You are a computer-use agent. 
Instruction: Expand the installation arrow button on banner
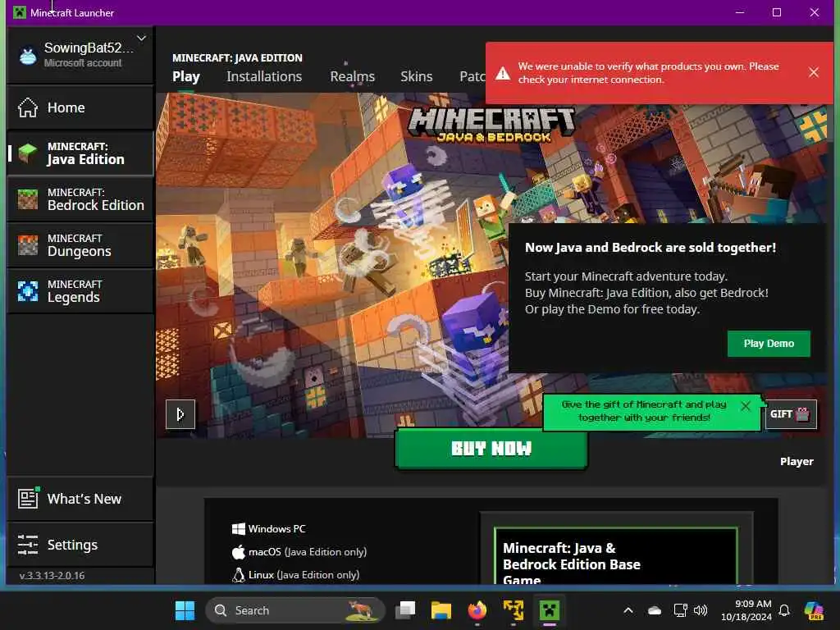coord(180,414)
